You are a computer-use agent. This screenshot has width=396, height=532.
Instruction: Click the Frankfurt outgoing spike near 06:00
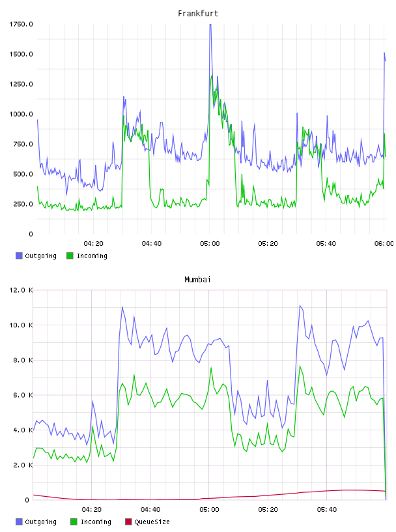385,54
